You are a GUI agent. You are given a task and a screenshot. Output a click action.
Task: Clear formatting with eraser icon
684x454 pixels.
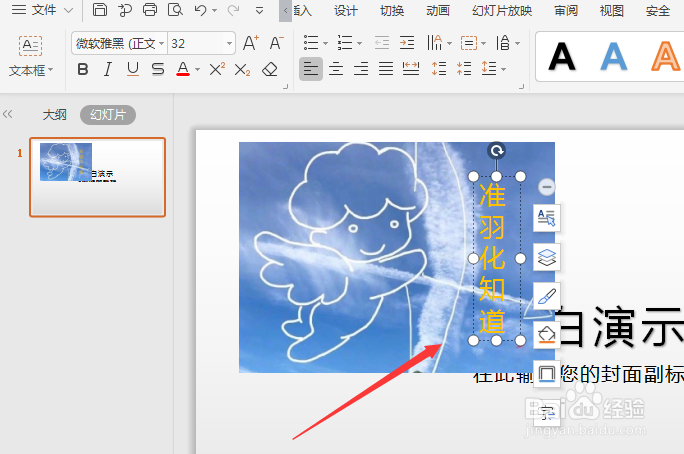(270, 69)
